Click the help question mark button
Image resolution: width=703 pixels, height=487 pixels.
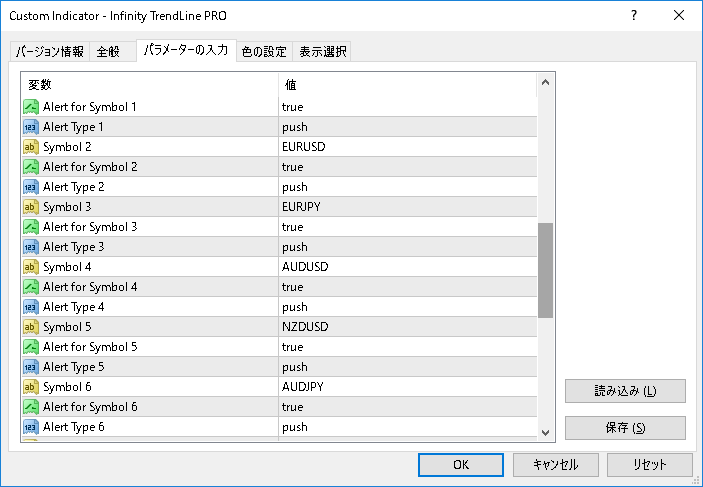(634, 15)
